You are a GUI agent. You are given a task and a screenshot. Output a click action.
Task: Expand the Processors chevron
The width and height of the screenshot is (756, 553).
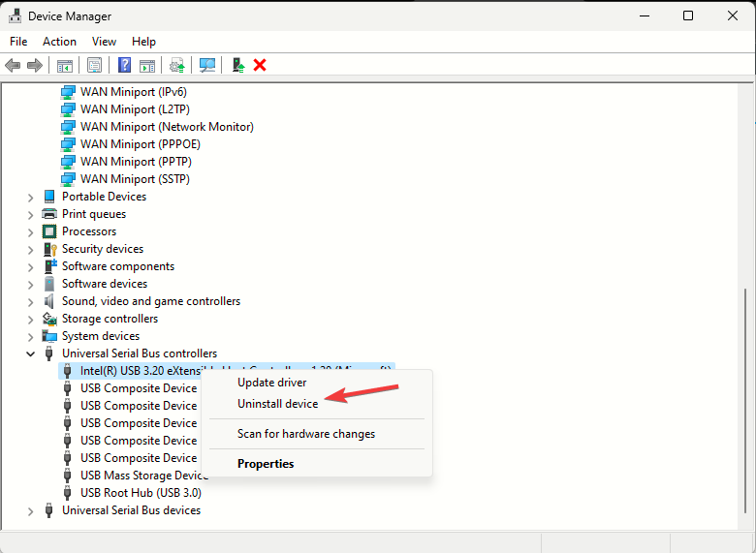(30, 231)
